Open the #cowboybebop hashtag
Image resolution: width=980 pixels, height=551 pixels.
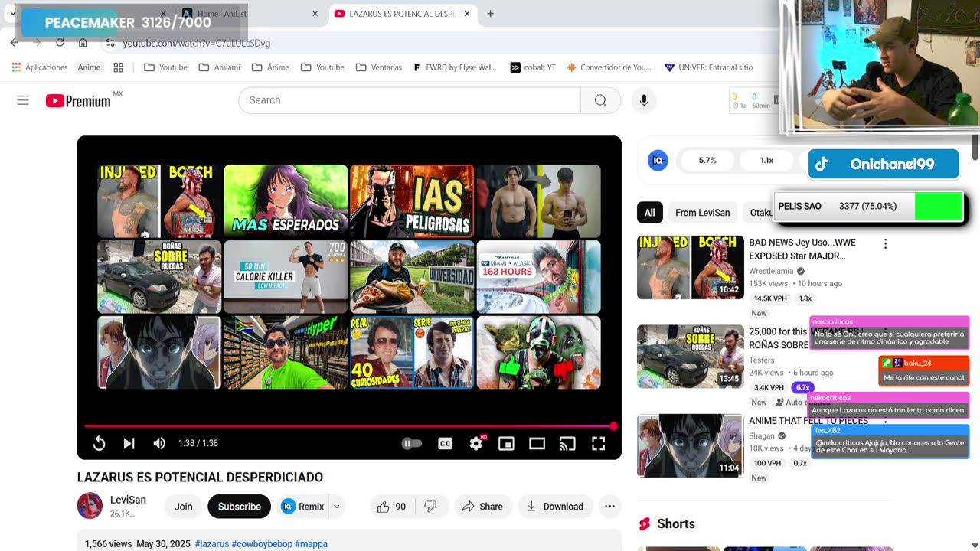pyautogui.click(x=263, y=544)
